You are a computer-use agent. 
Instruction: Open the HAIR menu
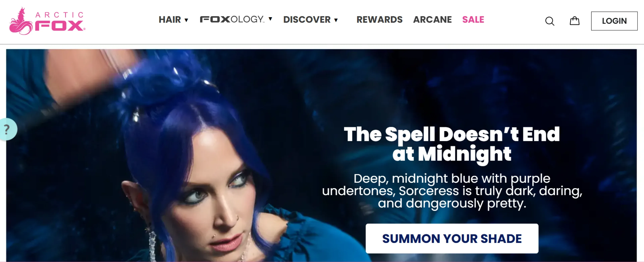(170, 19)
